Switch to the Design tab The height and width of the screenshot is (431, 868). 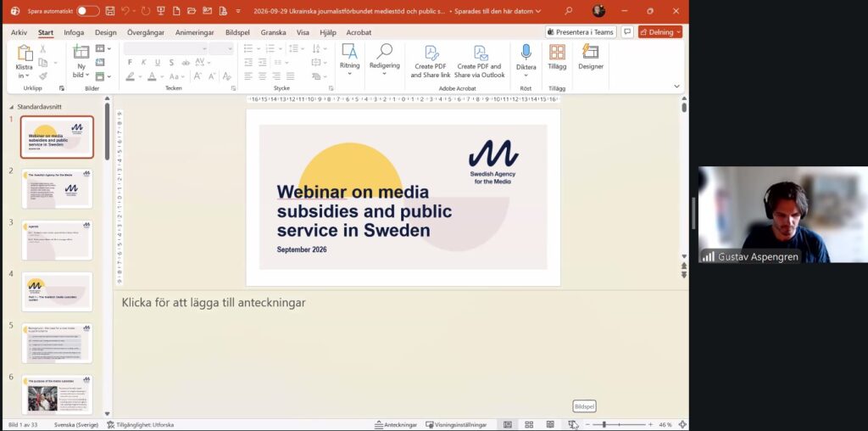click(106, 33)
